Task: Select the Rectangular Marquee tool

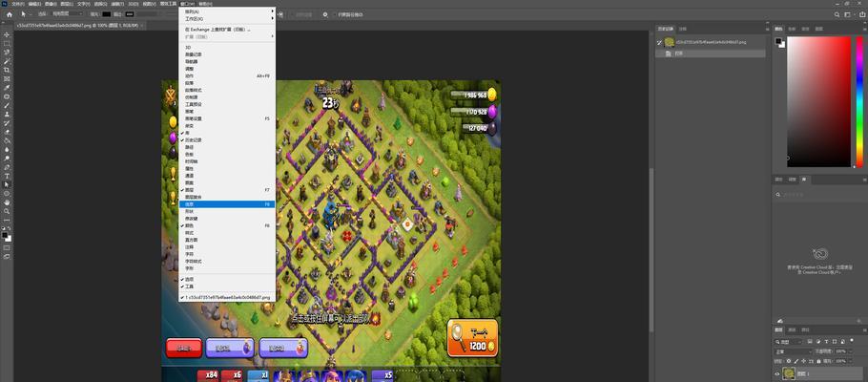Action: tap(7, 43)
